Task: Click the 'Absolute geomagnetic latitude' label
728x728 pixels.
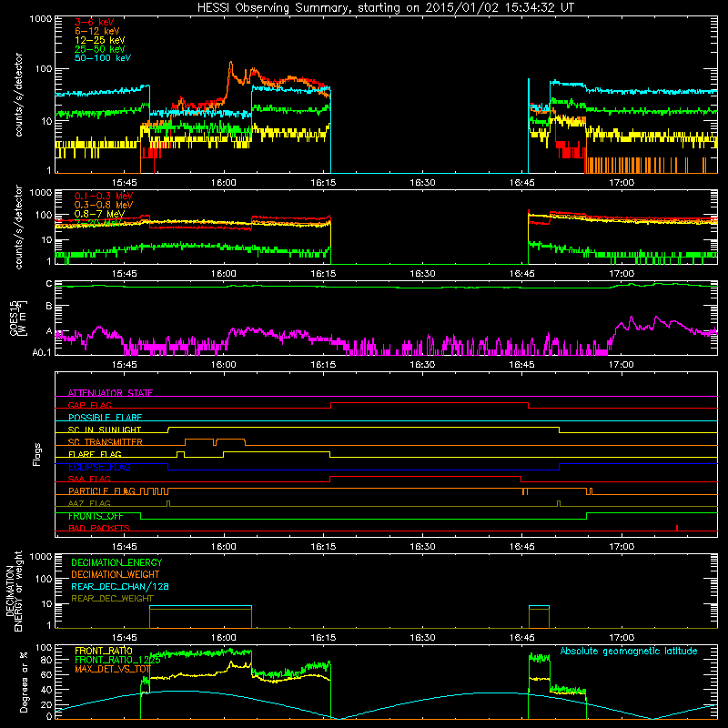Action: (x=629, y=651)
